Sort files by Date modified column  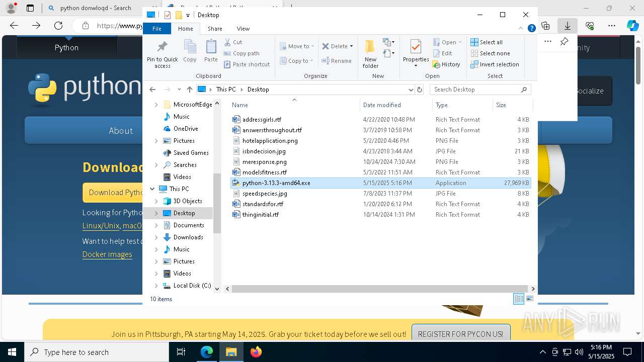(x=396, y=105)
